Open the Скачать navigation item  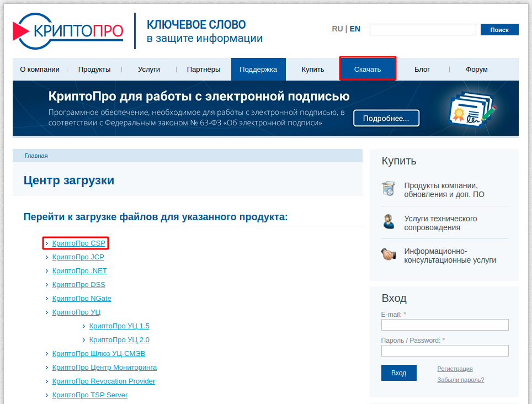[368, 69]
